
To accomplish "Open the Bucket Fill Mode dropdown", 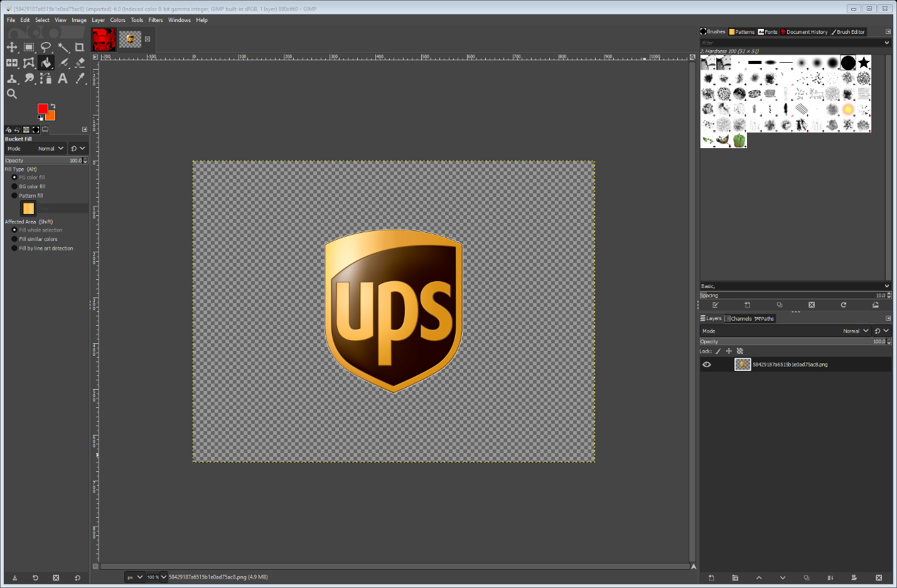I will click(x=36, y=149).
